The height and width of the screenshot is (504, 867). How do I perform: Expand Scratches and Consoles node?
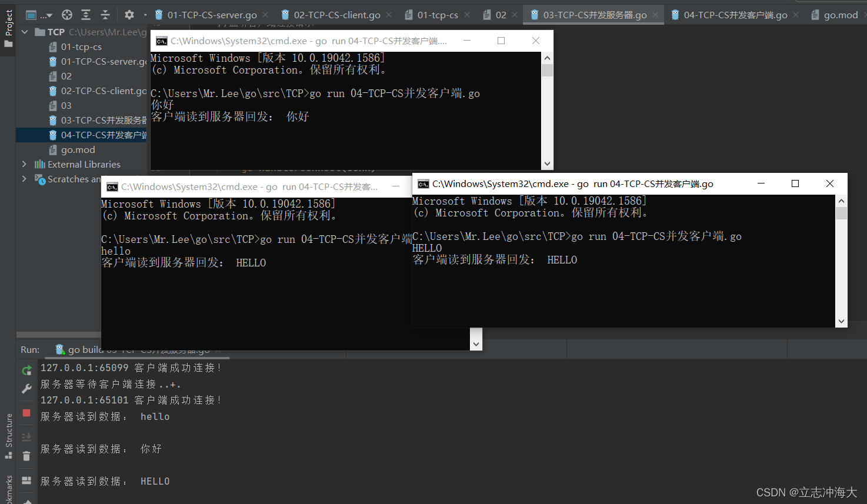(x=24, y=179)
